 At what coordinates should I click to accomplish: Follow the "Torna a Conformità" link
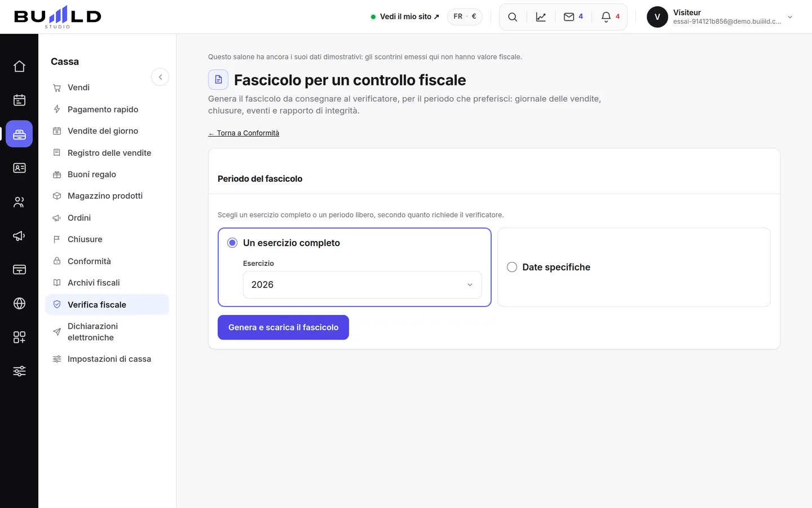click(244, 133)
